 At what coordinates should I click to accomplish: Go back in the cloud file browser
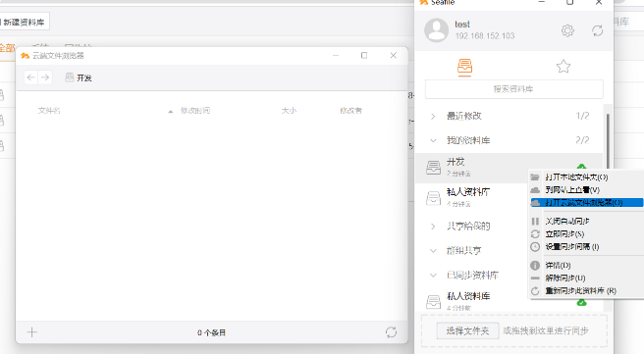[x=30, y=77]
